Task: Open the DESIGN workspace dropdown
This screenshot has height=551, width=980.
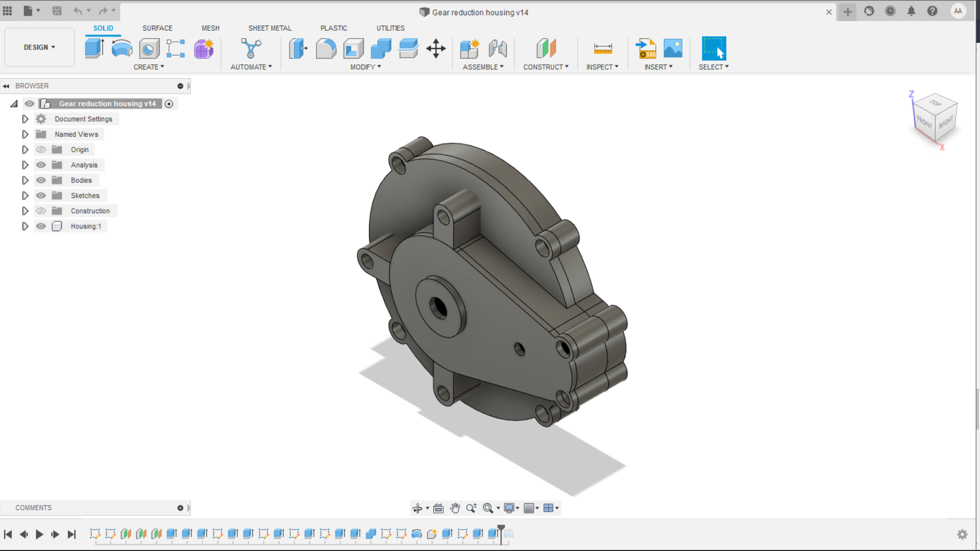Action: tap(39, 47)
